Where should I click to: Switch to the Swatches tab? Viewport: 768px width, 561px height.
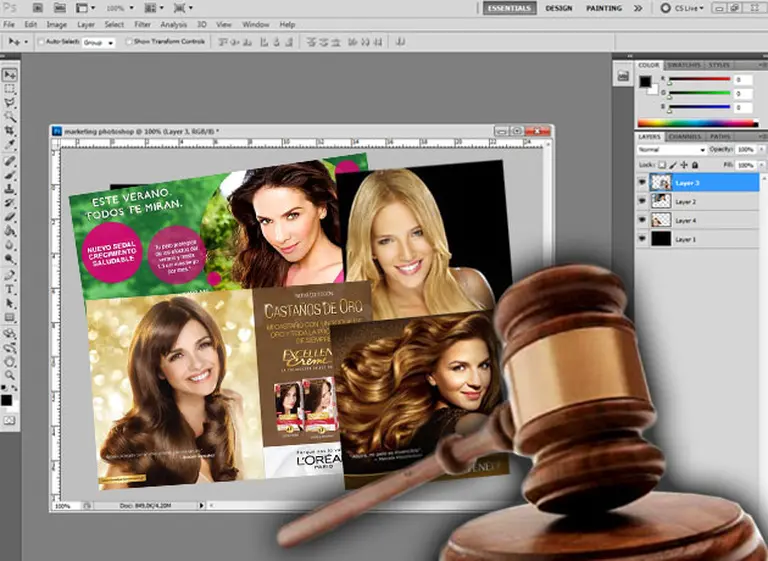(684, 65)
